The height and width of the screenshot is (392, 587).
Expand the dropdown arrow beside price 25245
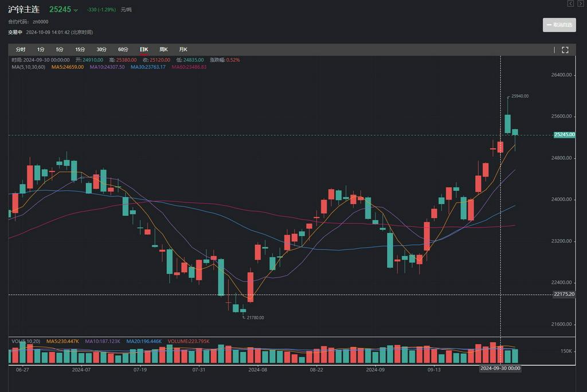76,10
